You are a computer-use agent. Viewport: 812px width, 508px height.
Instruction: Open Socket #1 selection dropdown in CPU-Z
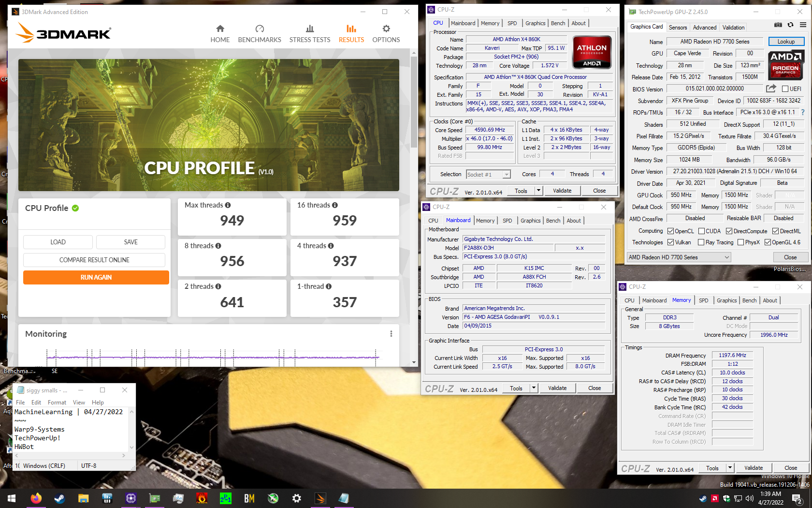(x=488, y=175)
